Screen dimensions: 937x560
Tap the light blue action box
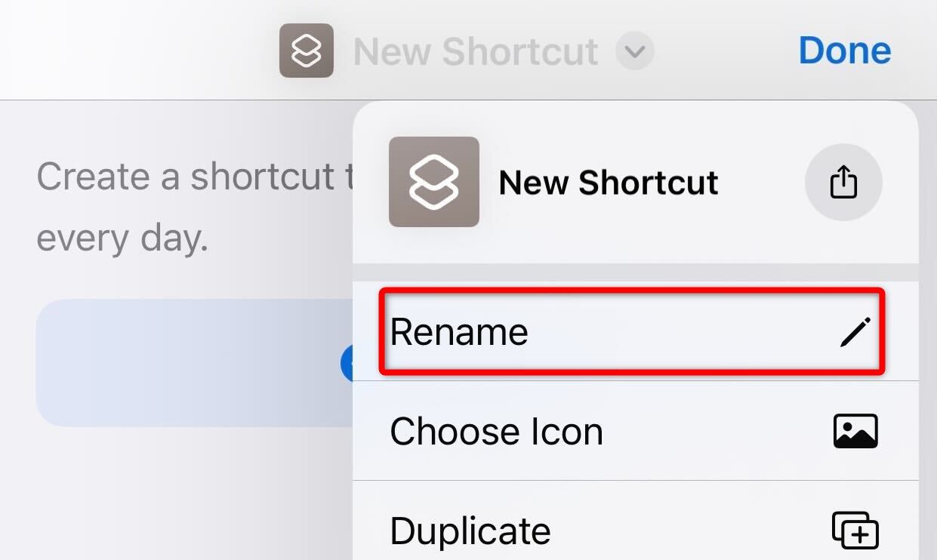[x=194, y=363]
